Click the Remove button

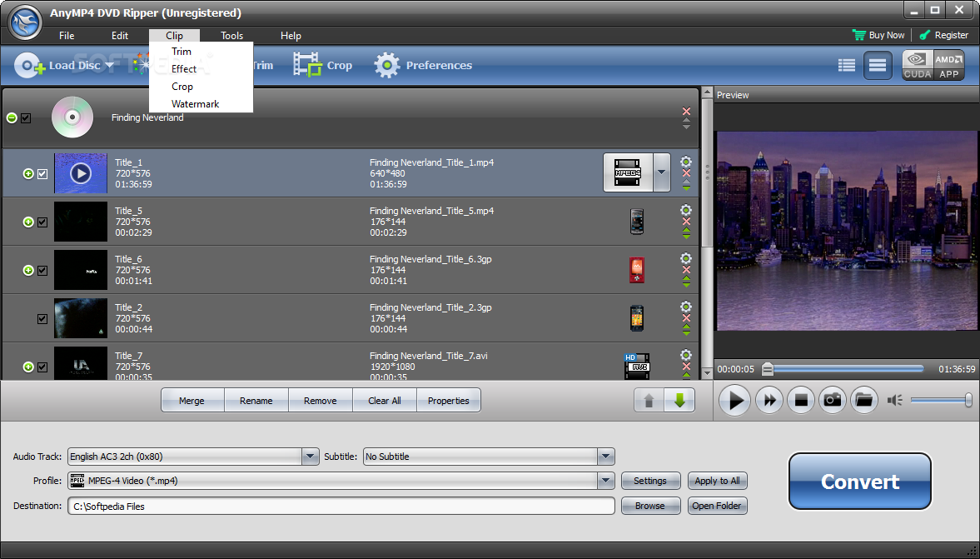321,400
